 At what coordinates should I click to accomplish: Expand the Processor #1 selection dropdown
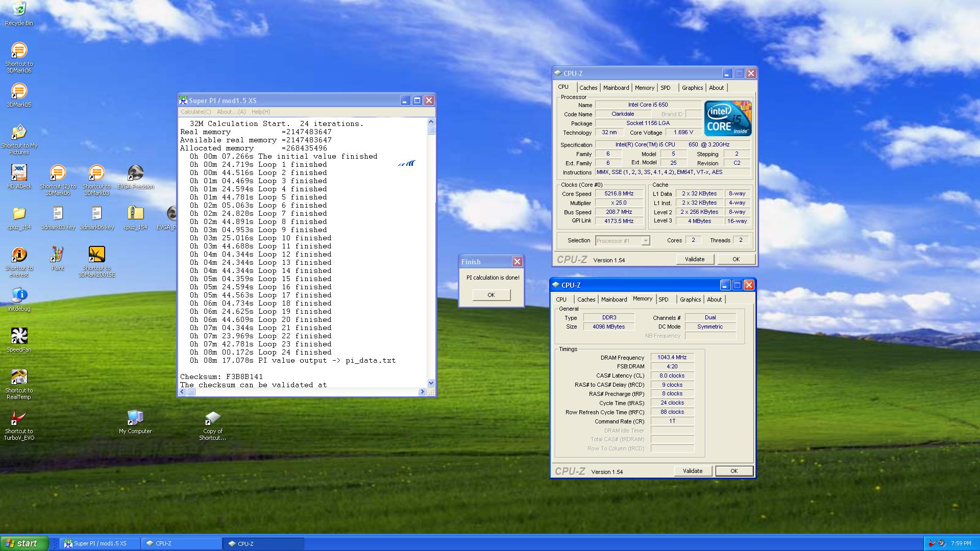point(645,241)
